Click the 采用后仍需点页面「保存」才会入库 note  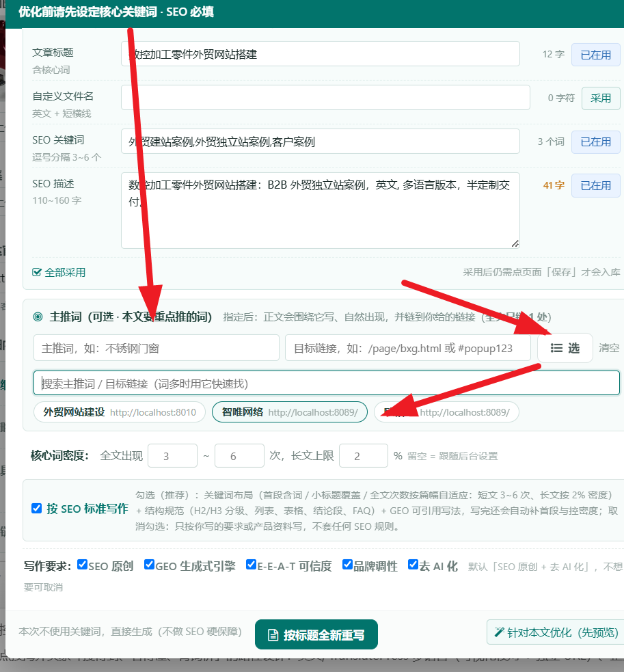(x=541, y=272)
